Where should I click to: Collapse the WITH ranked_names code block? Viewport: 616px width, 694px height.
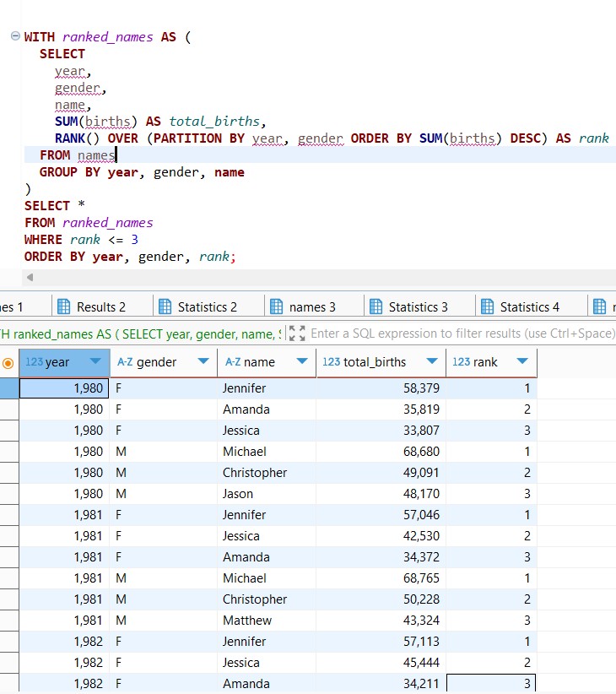point(15,35)
